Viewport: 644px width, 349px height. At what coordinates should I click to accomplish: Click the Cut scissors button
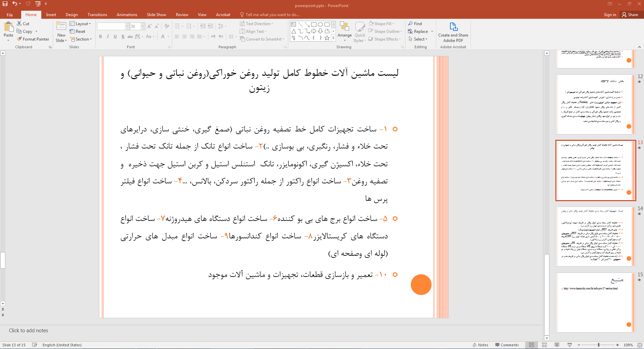pyautogui.click(x=23, y=23)
